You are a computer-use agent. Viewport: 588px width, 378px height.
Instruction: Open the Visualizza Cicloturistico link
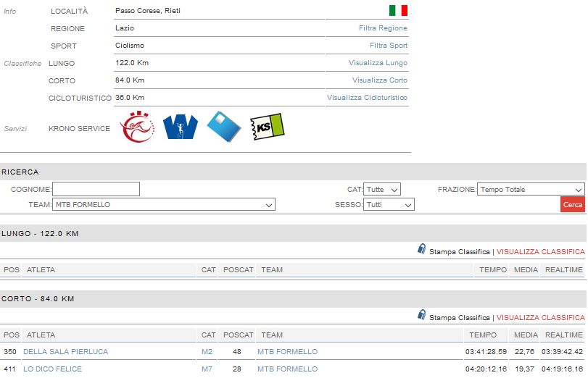point(367,98)
